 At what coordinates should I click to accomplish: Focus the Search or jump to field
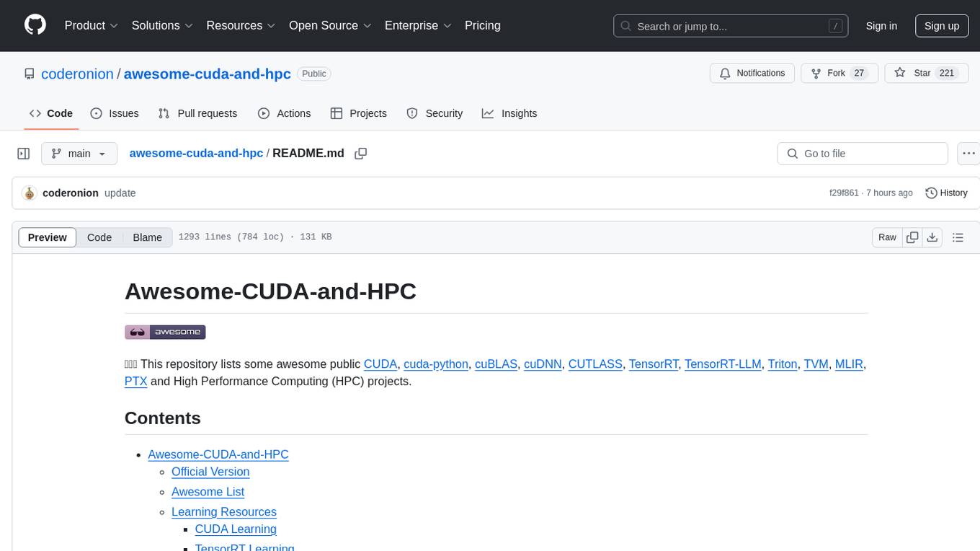tap(729, 26)
